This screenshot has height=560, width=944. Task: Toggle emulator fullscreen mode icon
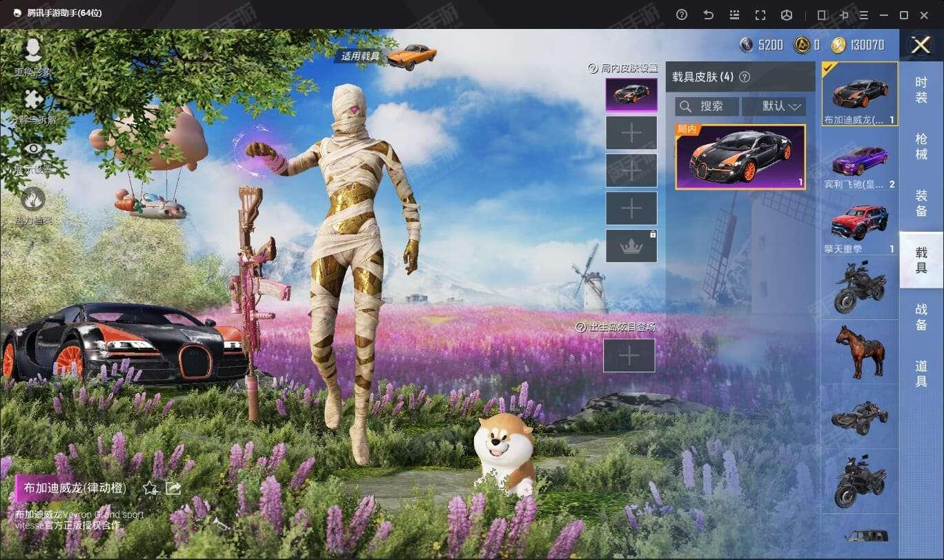(x=760, y=14)
